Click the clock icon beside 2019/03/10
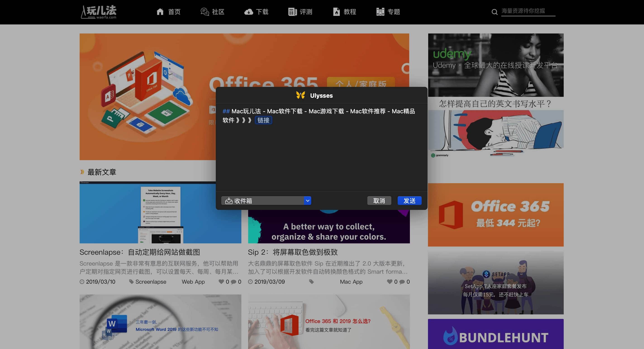Viewport: 644px width, 349px height. [82, 282]
